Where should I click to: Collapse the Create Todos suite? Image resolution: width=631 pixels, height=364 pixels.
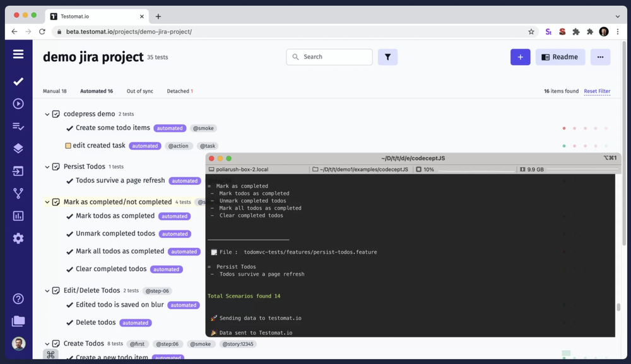coord(47,344)
